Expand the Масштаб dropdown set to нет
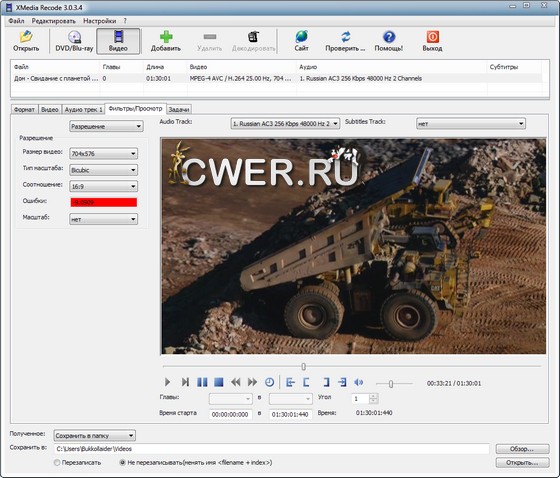Image resolution: width=560 pixels, height=478 pixels. 103,219
